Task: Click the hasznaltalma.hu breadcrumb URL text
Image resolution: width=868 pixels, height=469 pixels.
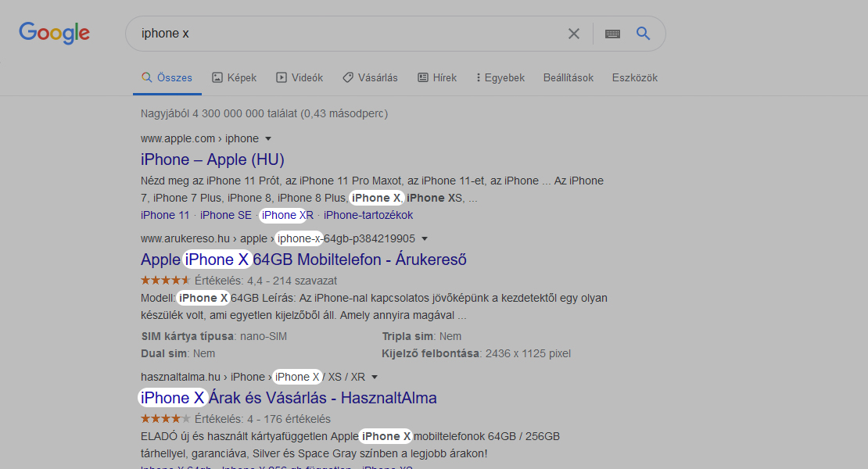Action: point(253,378)
